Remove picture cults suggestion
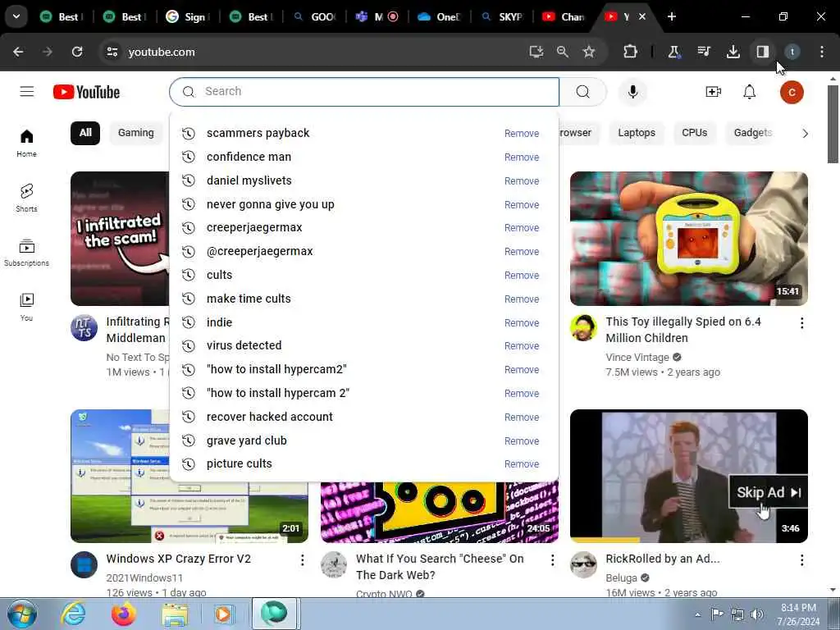The image size is (840, 630). (522, 464)
